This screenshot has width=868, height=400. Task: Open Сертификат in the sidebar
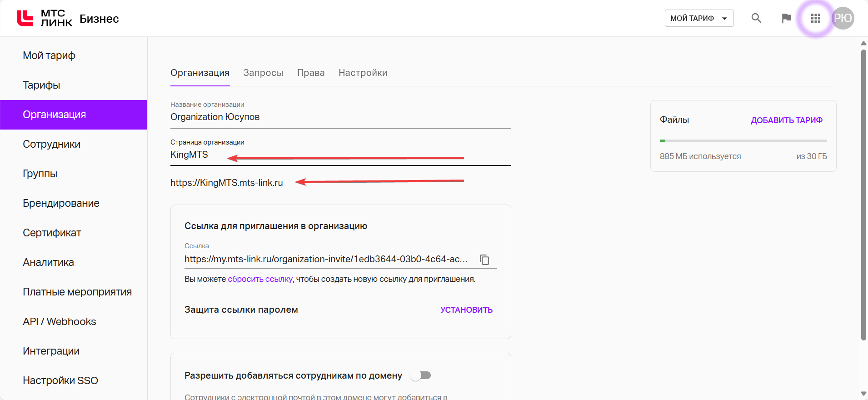pos(74,233)
